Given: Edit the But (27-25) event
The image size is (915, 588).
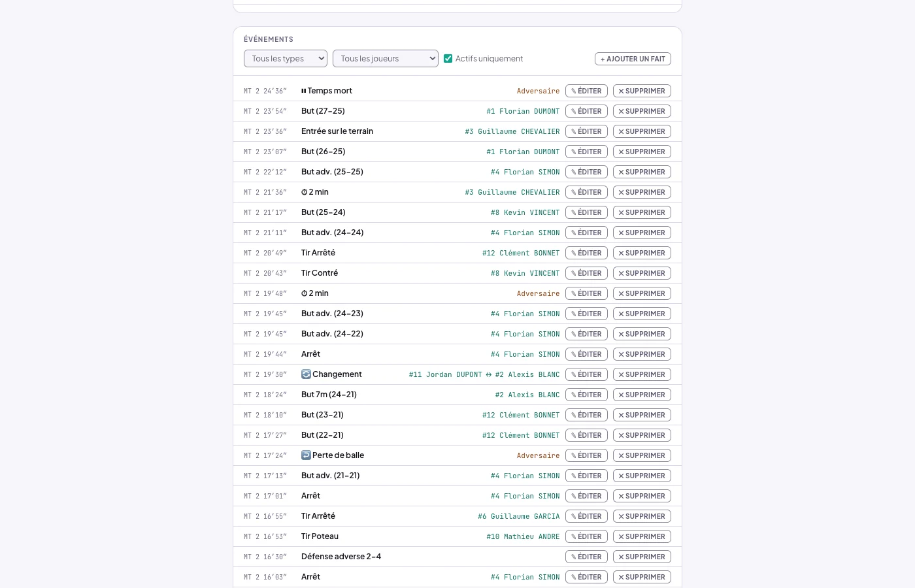Looking at the screenshot, I should click(587, 111).
